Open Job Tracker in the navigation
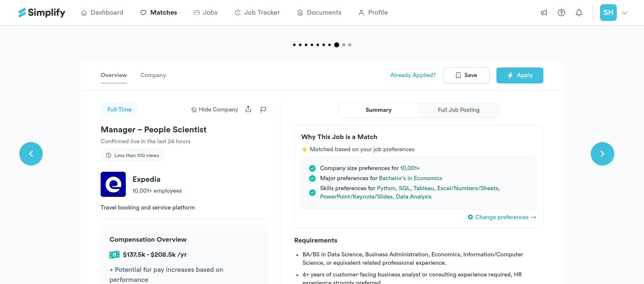 (x=257, y=13)
